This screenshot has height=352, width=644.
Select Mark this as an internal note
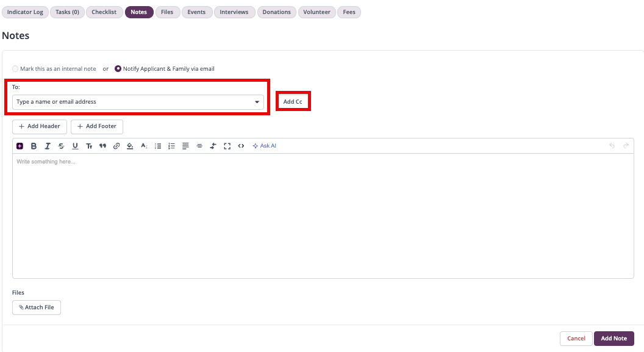coord(15,68)
